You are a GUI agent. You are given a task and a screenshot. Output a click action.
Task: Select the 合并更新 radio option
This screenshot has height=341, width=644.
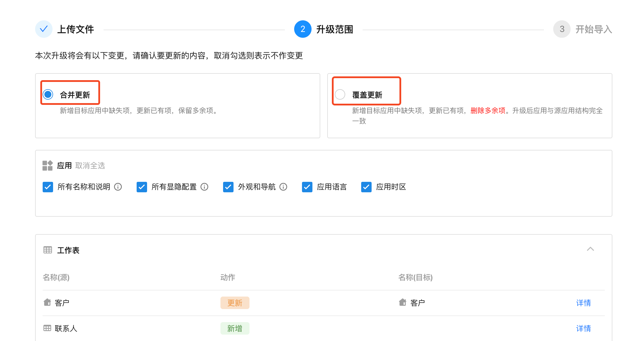[x=48, y=94]
